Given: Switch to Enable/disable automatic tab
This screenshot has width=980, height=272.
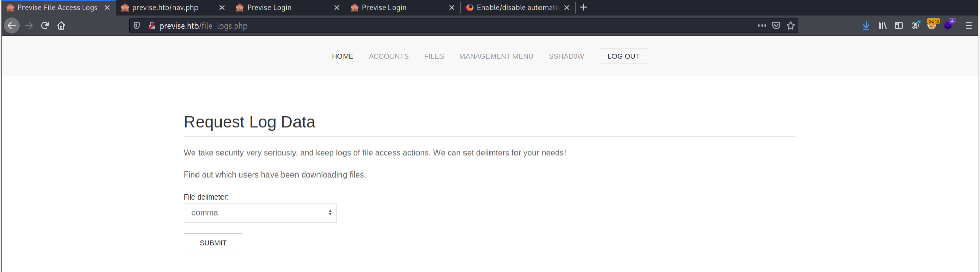Looking at the screenshot, I should [517, 8].
